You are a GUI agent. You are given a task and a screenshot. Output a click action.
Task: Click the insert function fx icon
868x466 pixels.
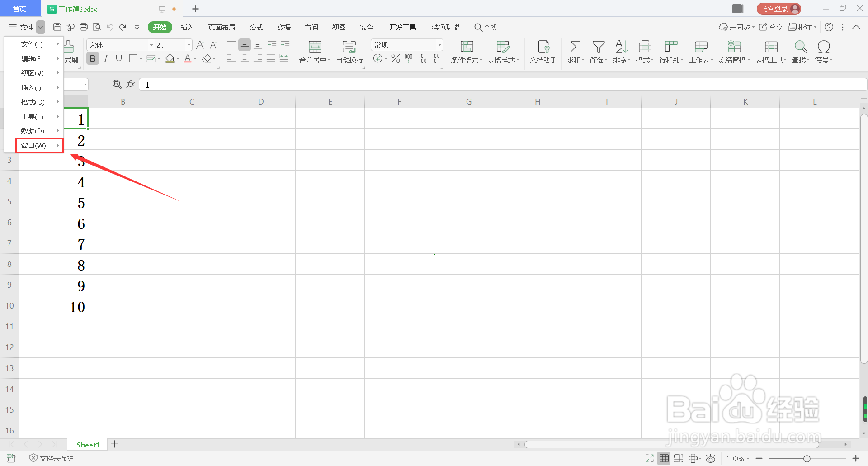click(131, 84)
